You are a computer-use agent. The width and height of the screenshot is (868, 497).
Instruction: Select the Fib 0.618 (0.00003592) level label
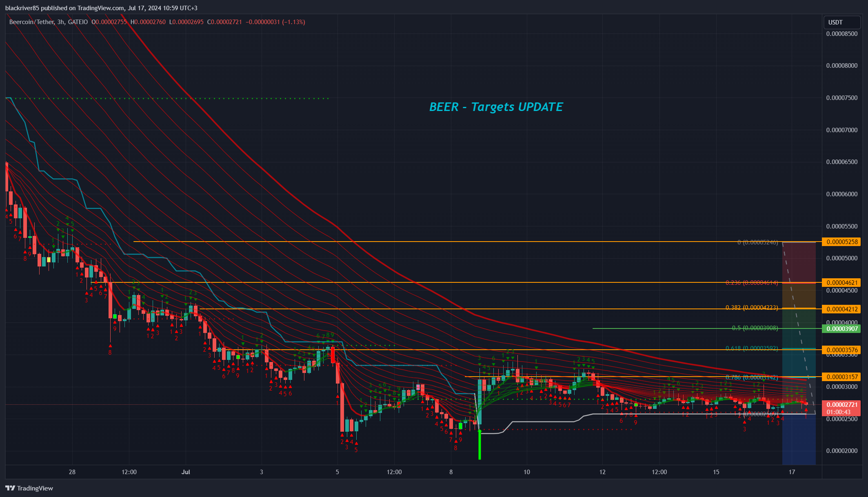(x=752, y=348)
